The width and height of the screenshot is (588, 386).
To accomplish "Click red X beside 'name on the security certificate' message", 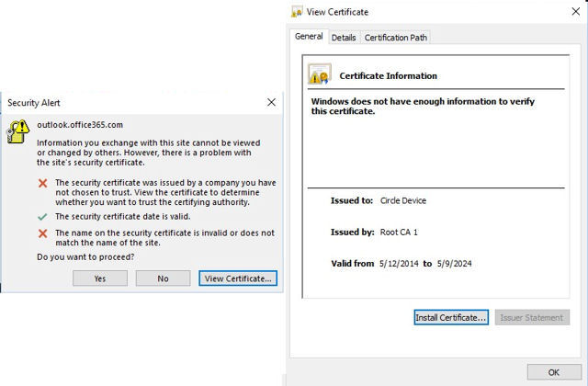I will (43, 233).
